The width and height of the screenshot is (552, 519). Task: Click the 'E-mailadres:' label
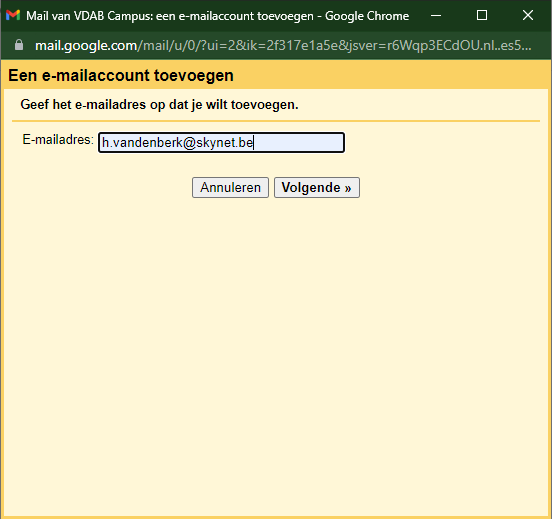tap(58, 139)
